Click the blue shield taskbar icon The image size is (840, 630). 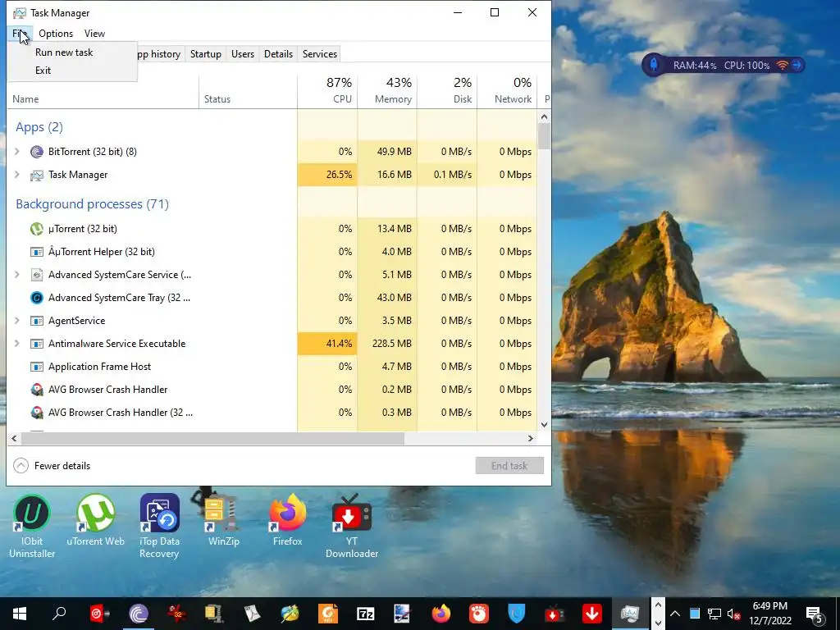pyautogui.click(x=517, y=614)
